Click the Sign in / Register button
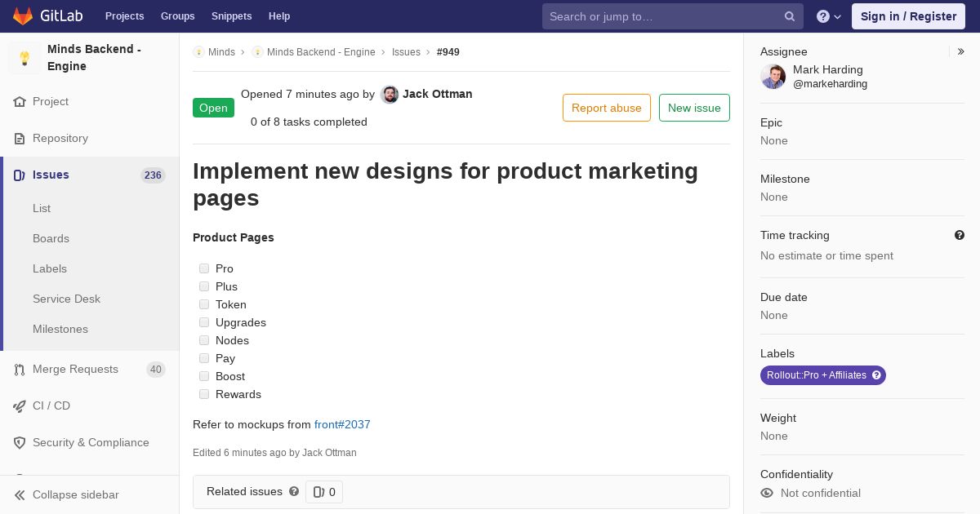The image size is (980, 514). (908, 16)
